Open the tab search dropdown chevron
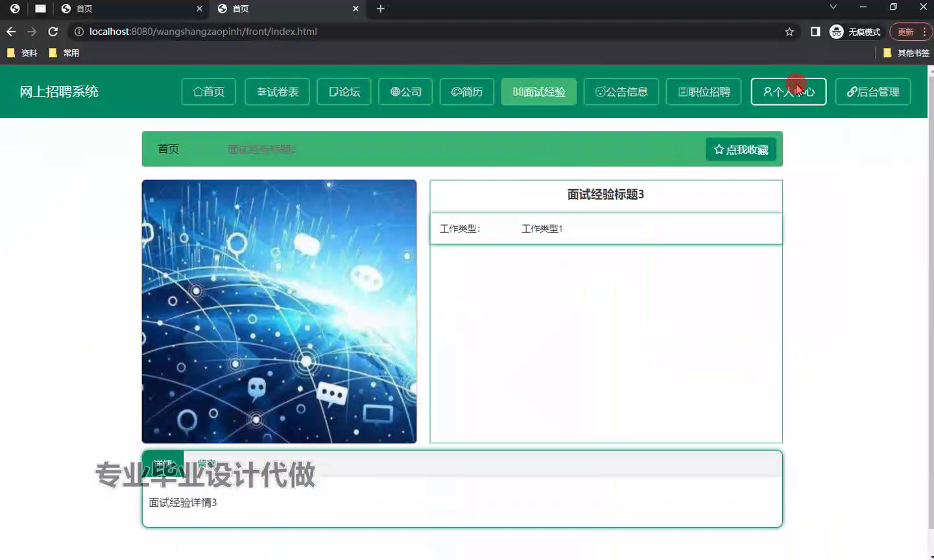This screenshot has width=934, height=560. point(833,7)
